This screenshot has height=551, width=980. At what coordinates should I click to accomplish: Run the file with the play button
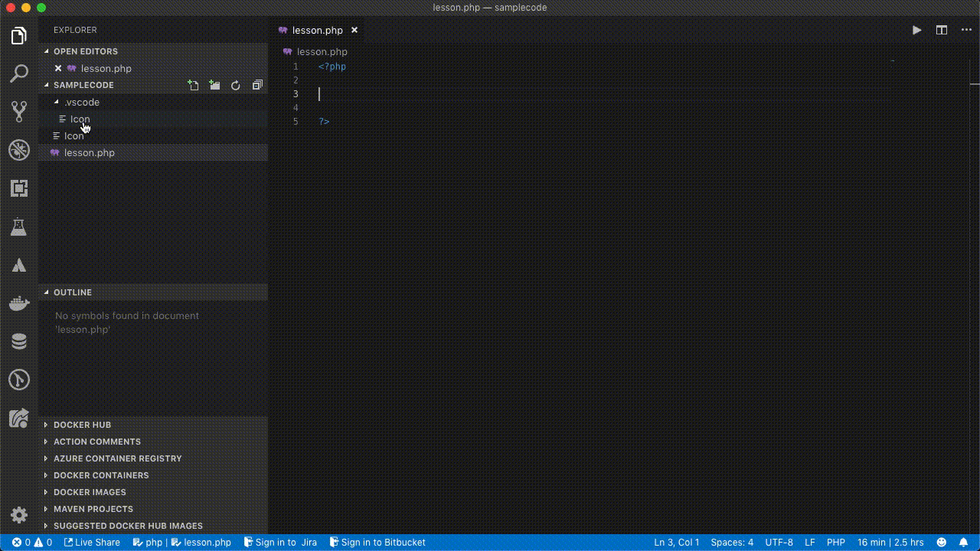pyautogui.click(x=916, y=30)
